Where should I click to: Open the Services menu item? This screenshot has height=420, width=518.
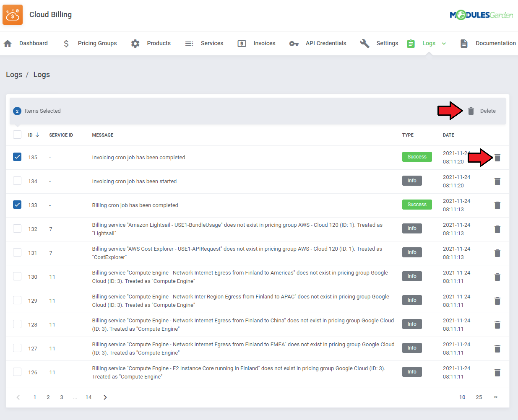212,43
